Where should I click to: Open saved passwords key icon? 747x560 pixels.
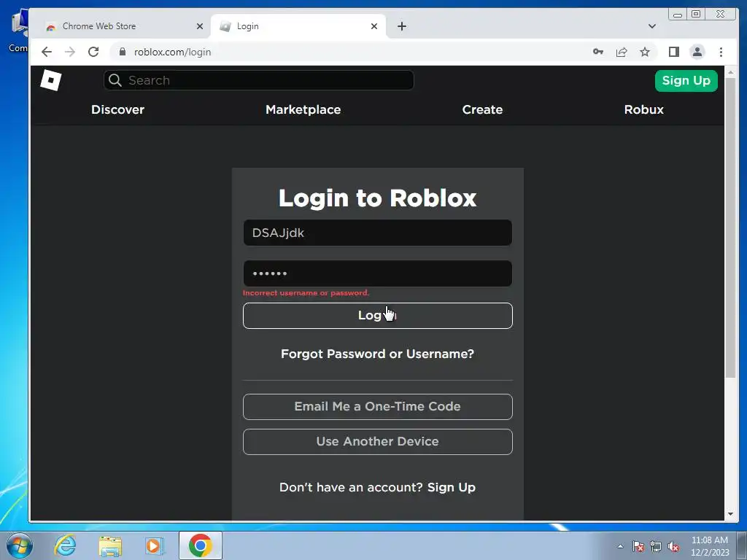(x=598, y=52)
